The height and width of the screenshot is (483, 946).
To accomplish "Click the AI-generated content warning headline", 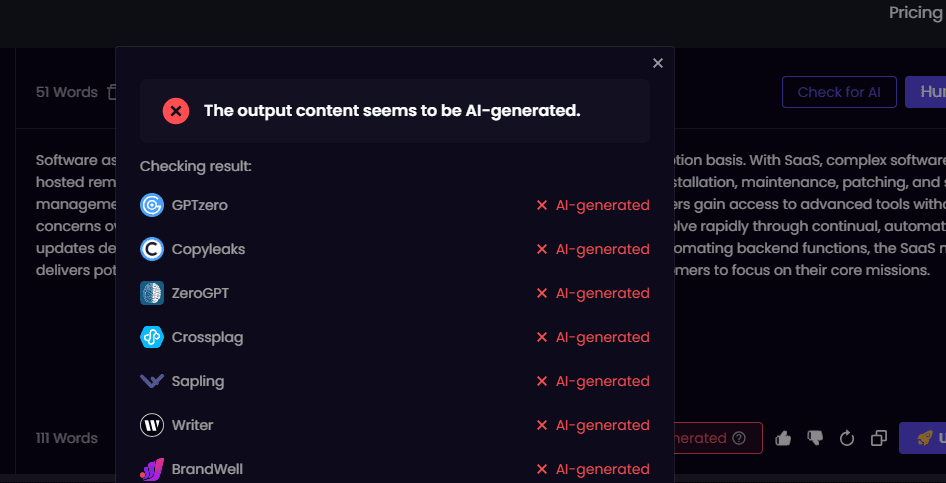I will point(392,111).
